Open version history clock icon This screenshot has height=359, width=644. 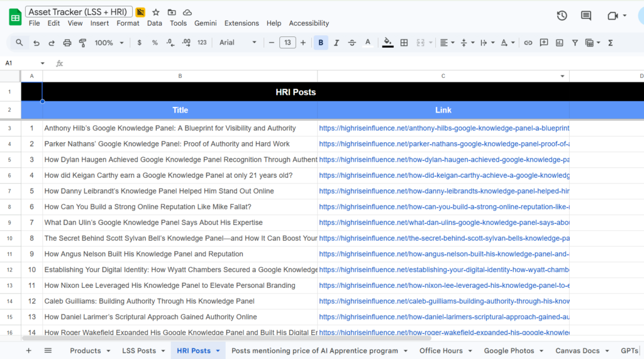click(562, 16)
